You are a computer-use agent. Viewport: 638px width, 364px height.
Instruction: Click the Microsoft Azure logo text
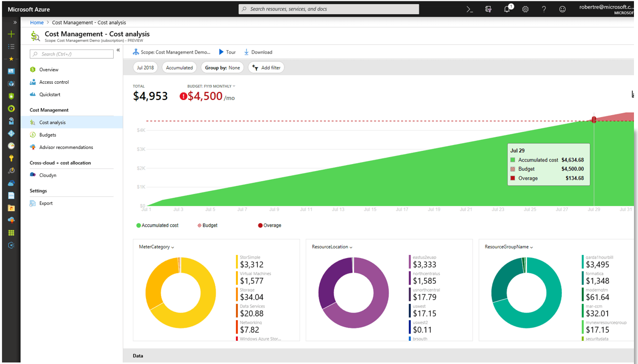[29, 10]
